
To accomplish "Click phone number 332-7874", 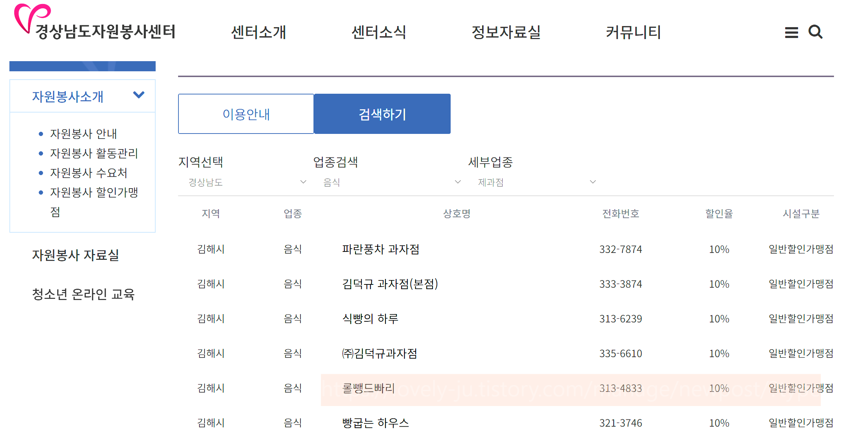I will tap(620, 249).
